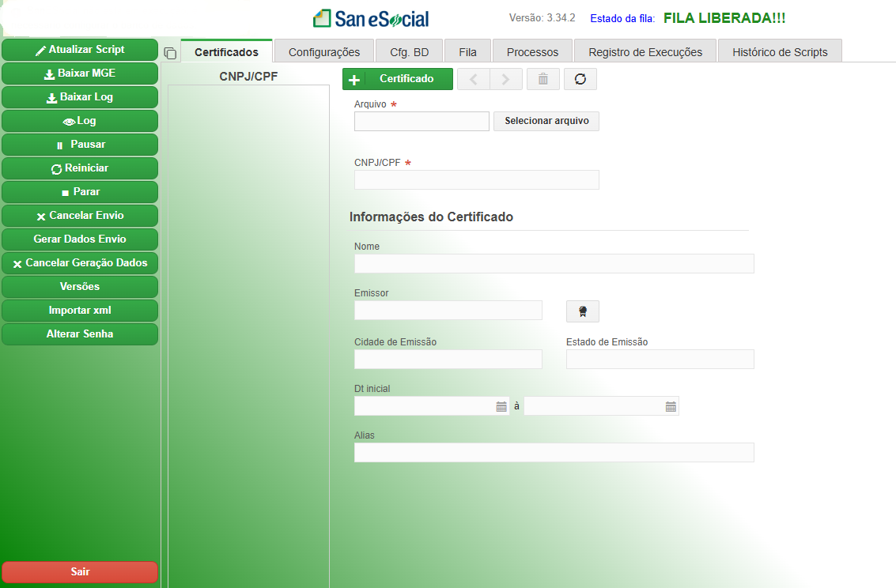Screen dimensions: 896x588
Task: Click the refresh circular arrow icon
Action: pyautogui.click(x=580, y=79)
